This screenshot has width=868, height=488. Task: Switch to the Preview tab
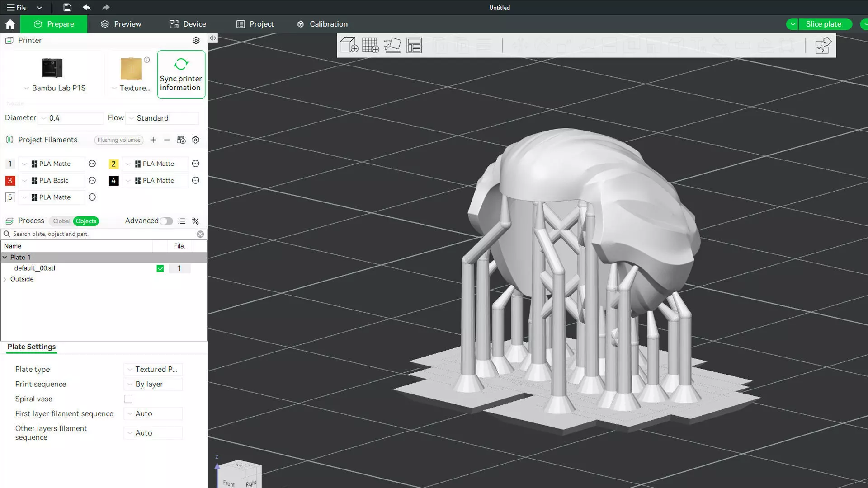(121, 24)
